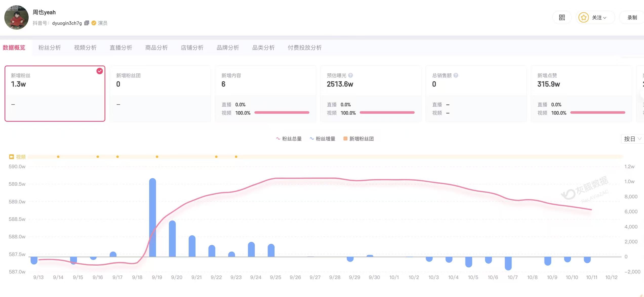This screenshot has width=644, height=297.
Task: Click the star follow icon
Action: coord(583,17)
